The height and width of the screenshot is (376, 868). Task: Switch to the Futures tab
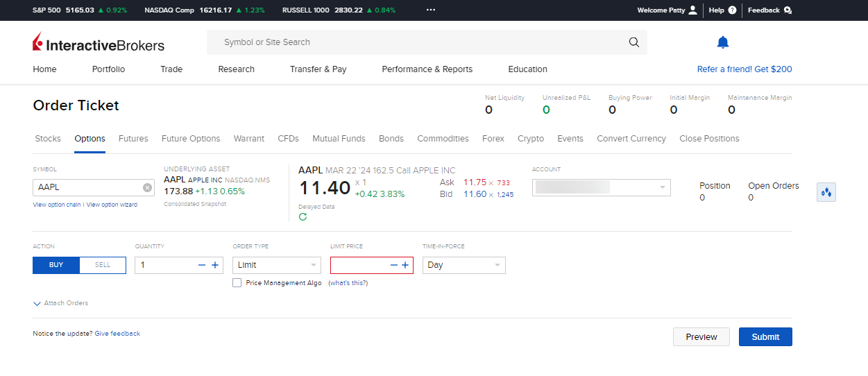click(133, 139)
